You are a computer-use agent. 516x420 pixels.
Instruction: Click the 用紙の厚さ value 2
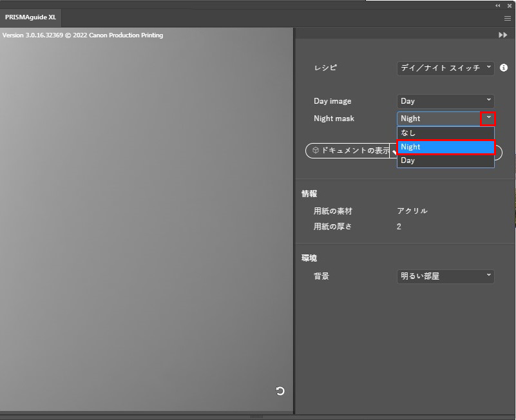[x=399, y=227]
